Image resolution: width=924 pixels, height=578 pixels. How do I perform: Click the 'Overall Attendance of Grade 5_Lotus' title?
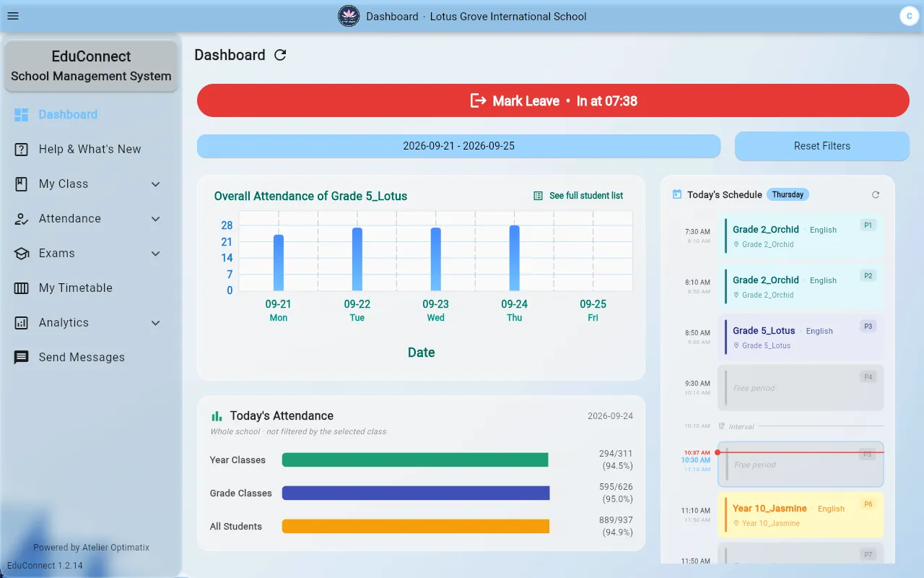[x=310, y=196]
